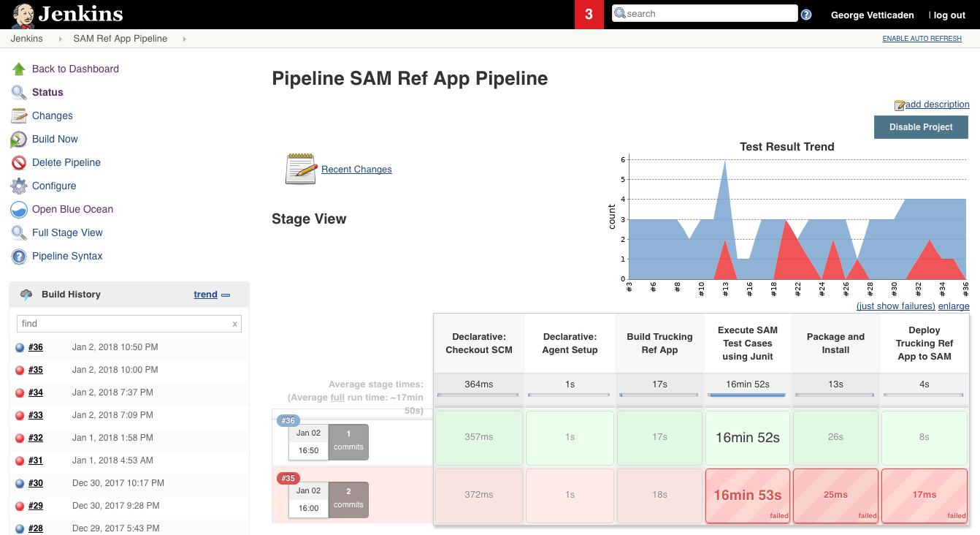Click the Status magnifier icon
980x535 pixels.
(19, 92)
